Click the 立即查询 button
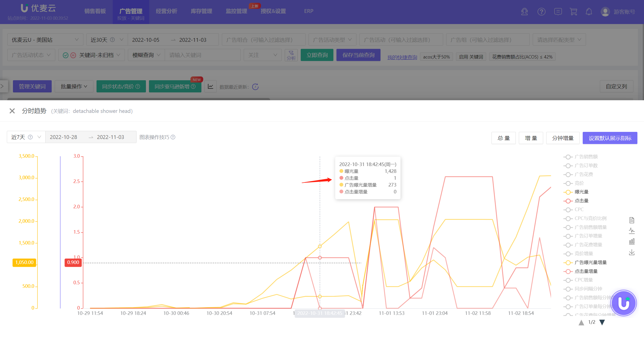Image resolution: width=644 pixels, height=345 pixels. (317, 55)
